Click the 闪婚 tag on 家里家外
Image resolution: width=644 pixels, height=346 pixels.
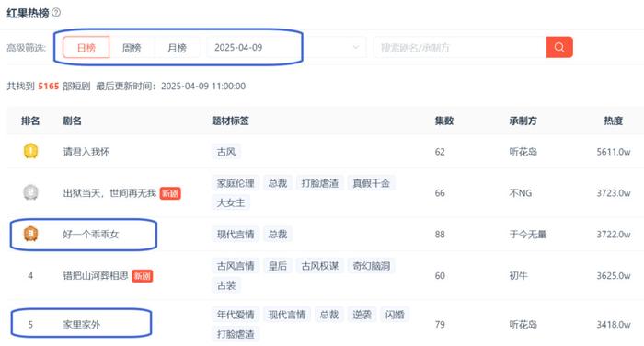[395, 315]
